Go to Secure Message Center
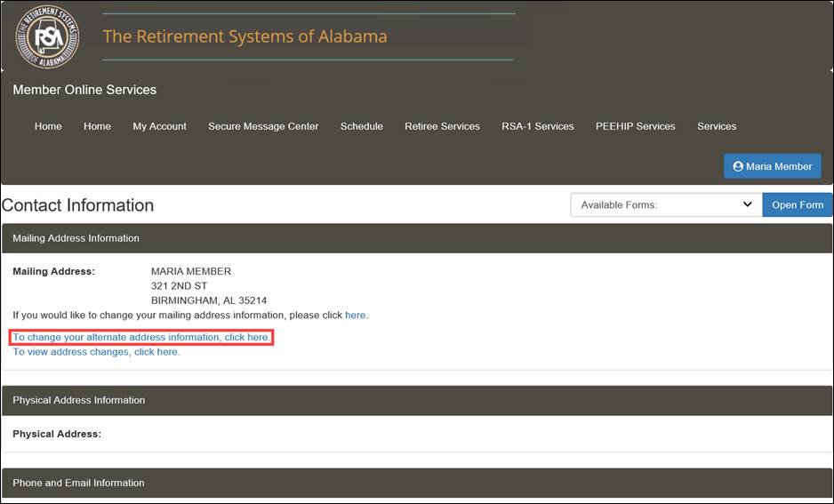 coord(263,126)
